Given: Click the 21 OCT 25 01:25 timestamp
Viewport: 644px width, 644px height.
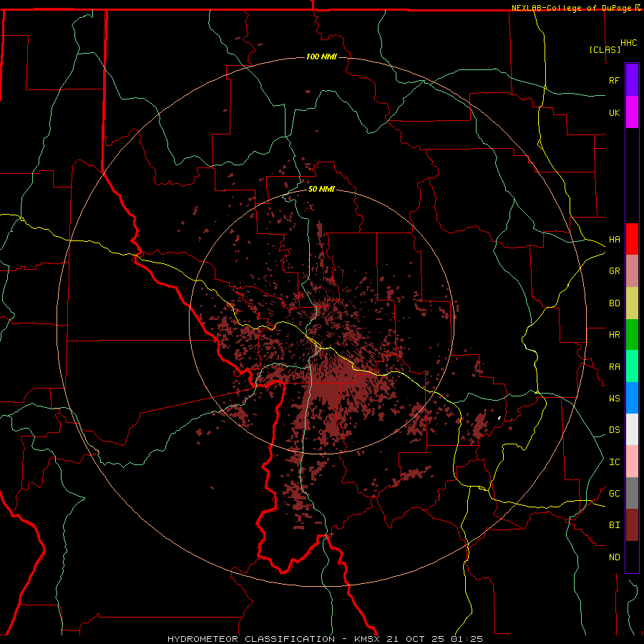Looking at the screenshot, I should [434, 639].
